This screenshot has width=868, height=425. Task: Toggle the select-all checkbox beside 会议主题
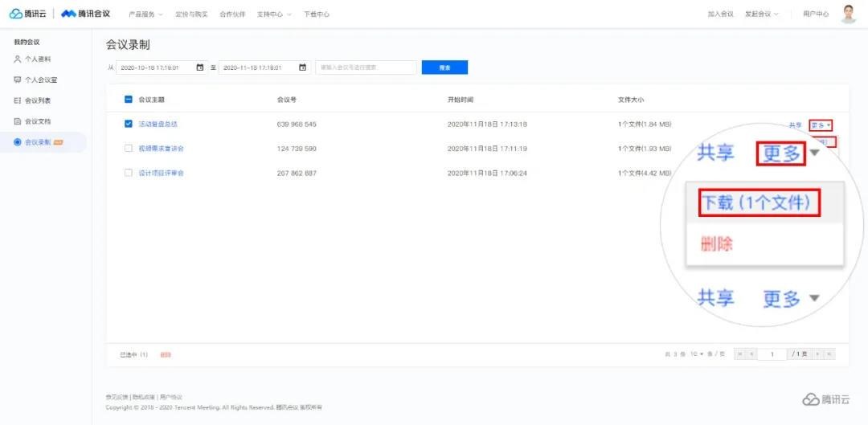[x=129, y=100]
